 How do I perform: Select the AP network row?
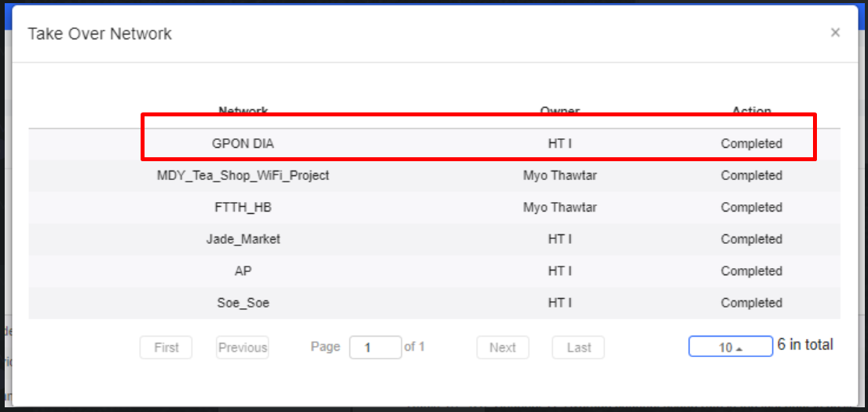[243, 270]
